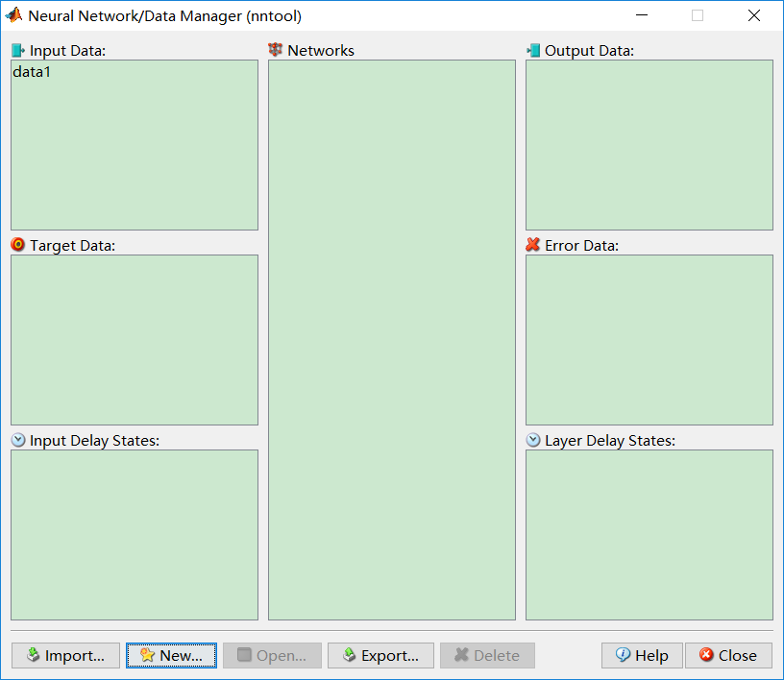Click inside the Layer Delay States list box
784x680 pixels.
pos(649,535)
